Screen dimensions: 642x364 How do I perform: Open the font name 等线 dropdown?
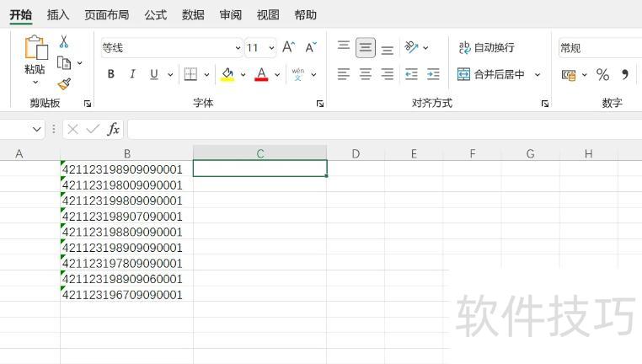(x=238, y=48)
